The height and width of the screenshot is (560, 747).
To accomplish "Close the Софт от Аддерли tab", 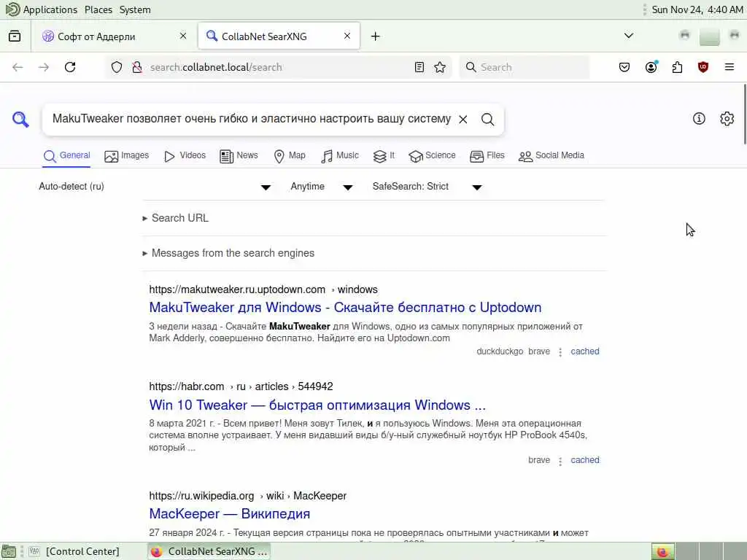I will (183, 36).
